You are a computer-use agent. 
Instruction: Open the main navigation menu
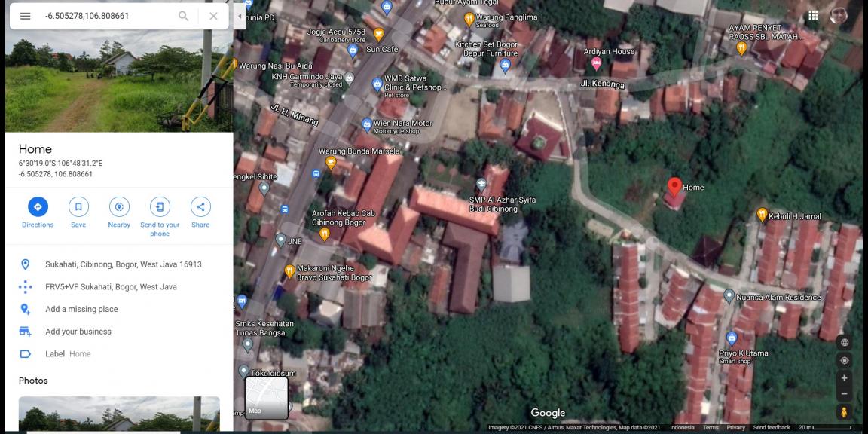pos(25,15)
